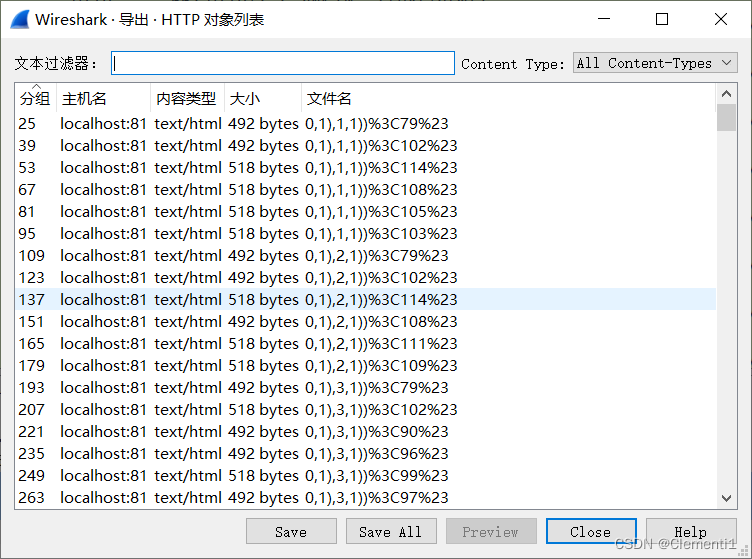Click the Close dialog button
The height and width of the screenshot is (559, 752).
click(x=591, y=531)
